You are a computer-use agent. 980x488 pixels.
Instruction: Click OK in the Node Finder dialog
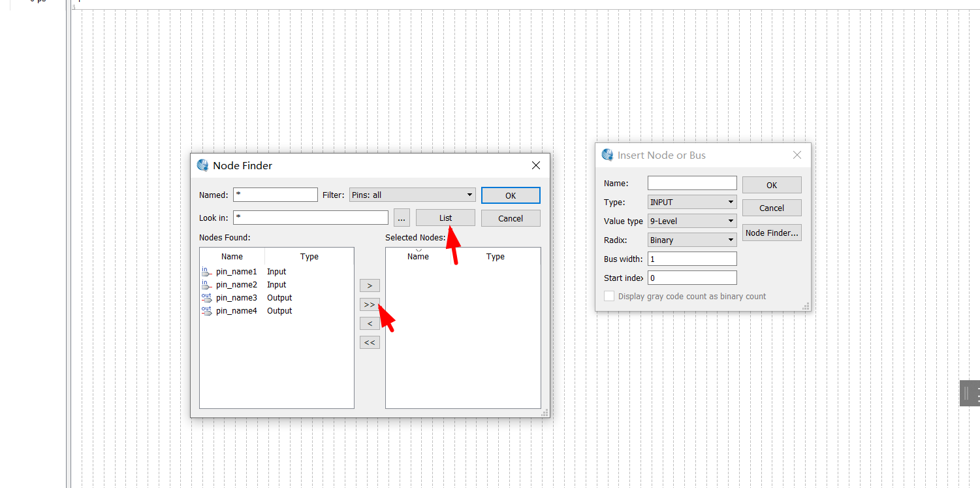(x=511, y=195)
